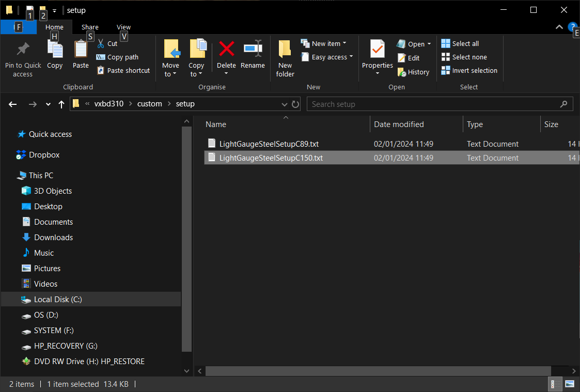Click the Cut scissors icon
The height and width of the screenshot is (392, 580).
[x=101, y=44]
